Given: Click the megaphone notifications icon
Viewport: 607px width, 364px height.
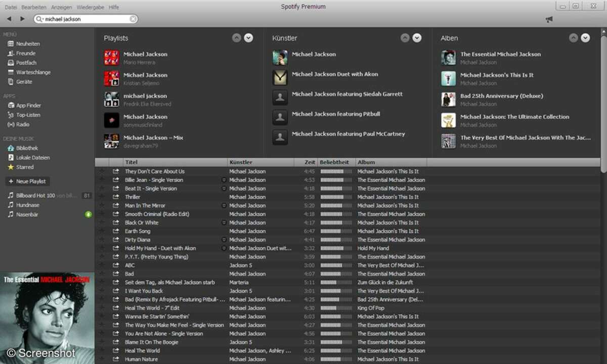Looking at the screenshot, I should coord(549,19).
